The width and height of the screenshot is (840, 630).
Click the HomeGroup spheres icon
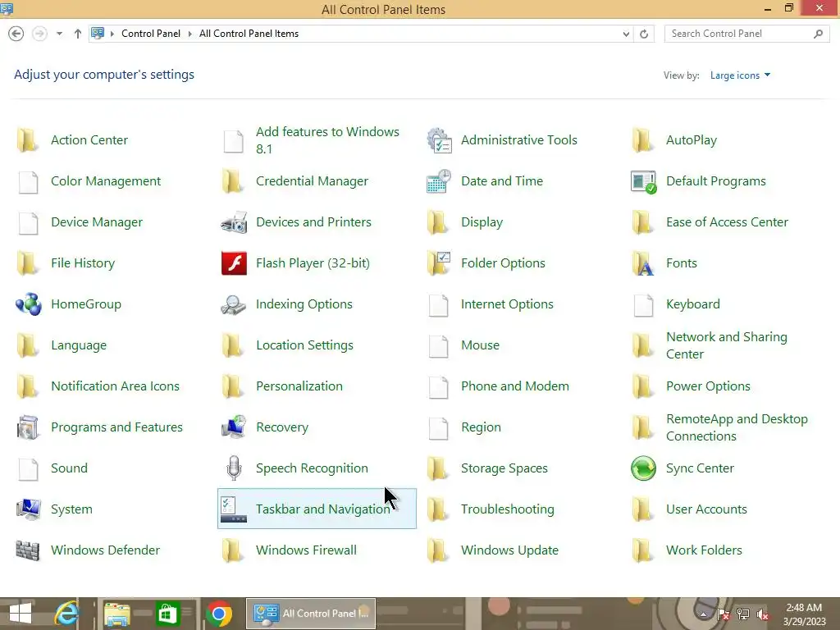pyautogui.click(x=29, y=304)
